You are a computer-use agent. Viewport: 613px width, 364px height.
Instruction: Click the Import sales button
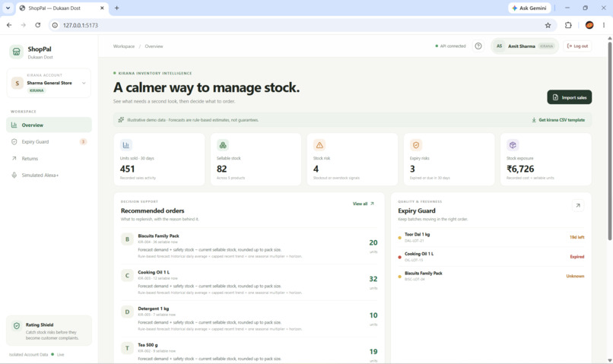[x=569, y=97]
